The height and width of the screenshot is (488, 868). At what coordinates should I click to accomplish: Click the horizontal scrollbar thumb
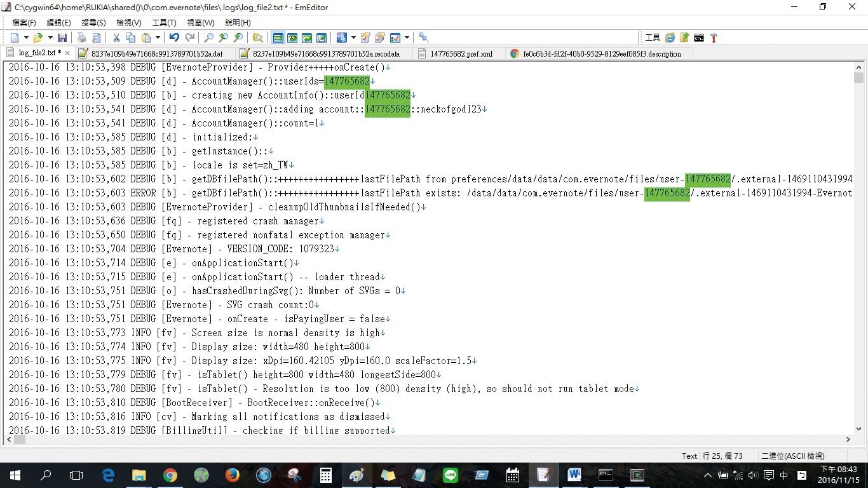(x=19, y=439)
